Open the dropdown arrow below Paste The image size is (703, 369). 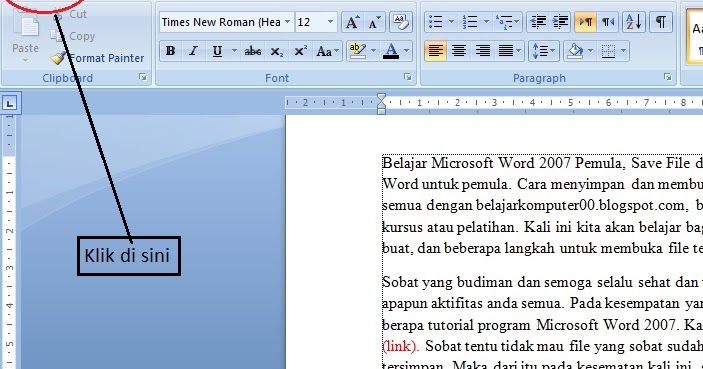tap(25, 60)
